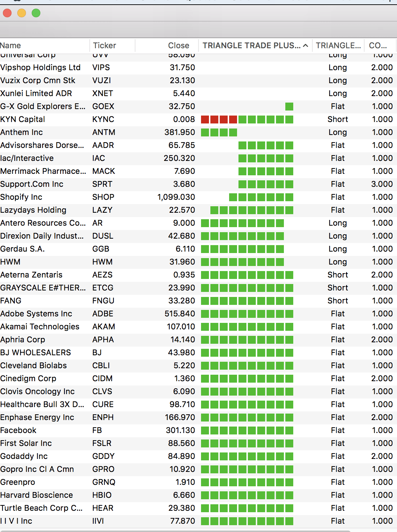Screen dimensions: 397x532
Task: Click the 3.000 value in SPRT row
Action: pyautogui.click(x=382, y=184)
